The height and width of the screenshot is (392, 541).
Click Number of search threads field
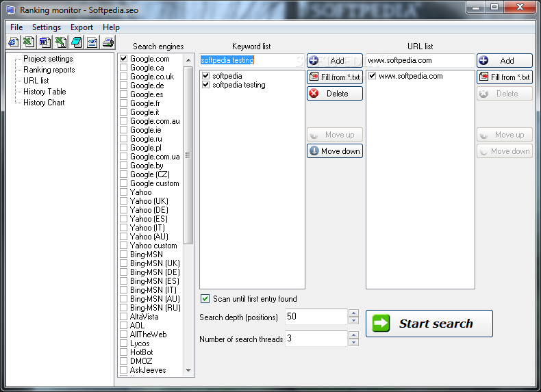[316, 339]
